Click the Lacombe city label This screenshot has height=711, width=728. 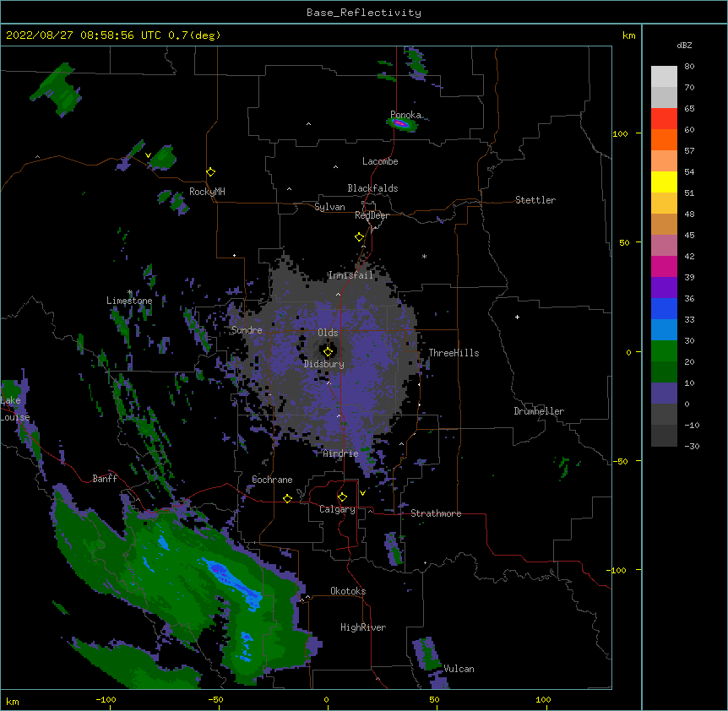click(380, 161)
